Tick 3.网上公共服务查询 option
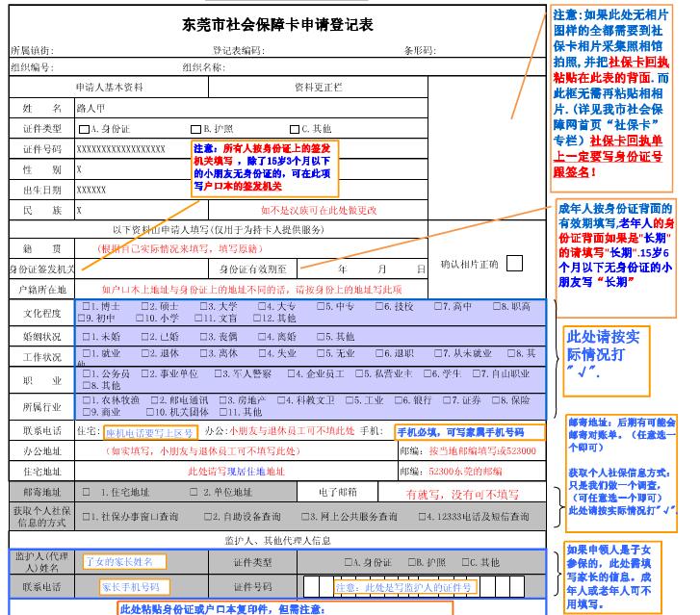Viewport: 700px width, 615px height. click(x=305, y=517)
